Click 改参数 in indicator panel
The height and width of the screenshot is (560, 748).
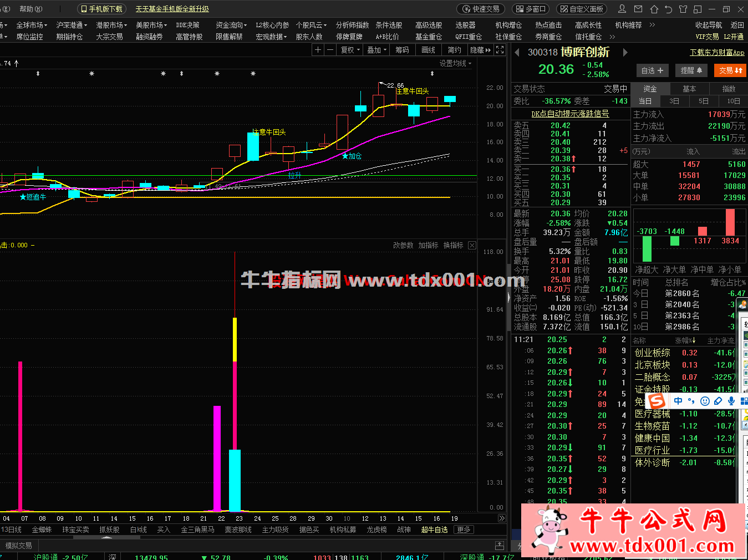point(403,245)
